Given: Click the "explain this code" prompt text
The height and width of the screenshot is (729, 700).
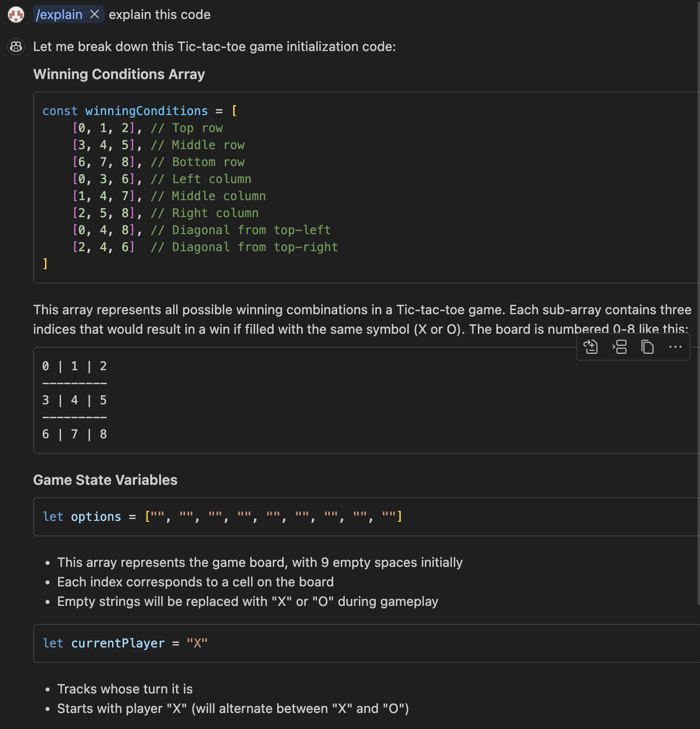Looking at the screenshot, I should pos(160,15).
